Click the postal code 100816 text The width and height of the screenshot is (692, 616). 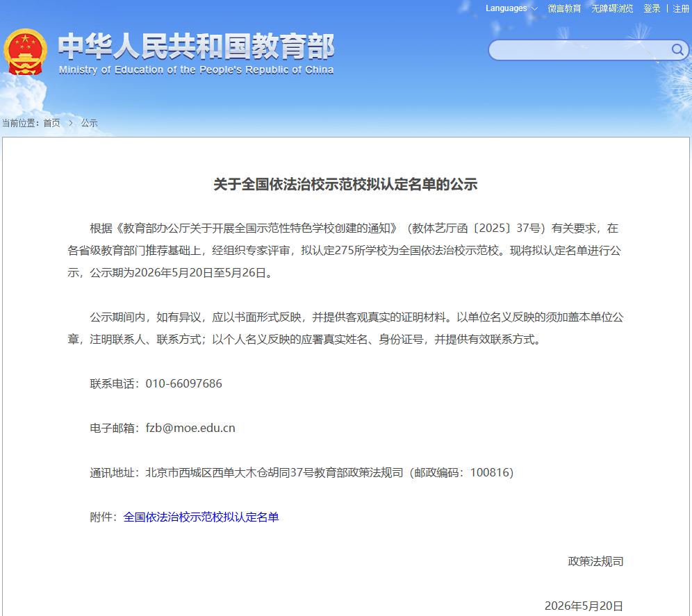point(489,472)
